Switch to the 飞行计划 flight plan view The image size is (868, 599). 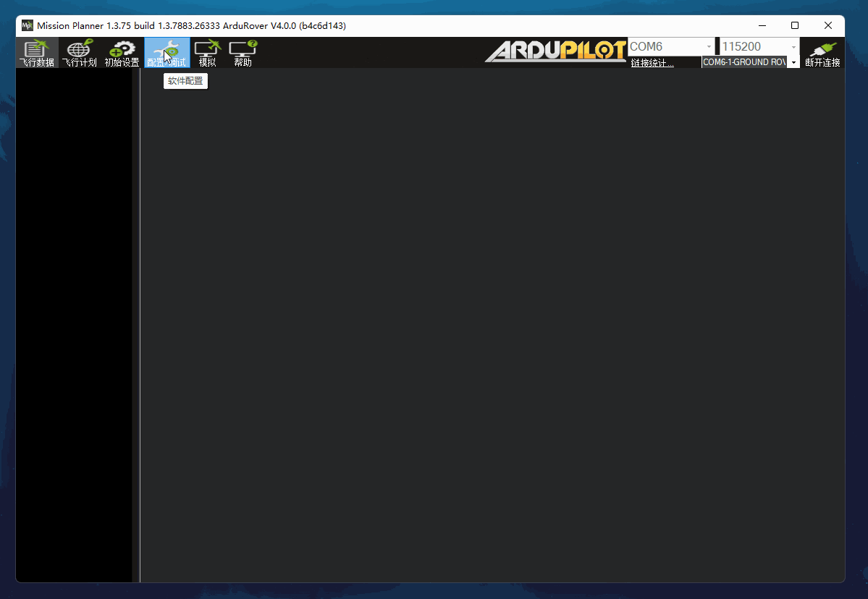click(x=79, y=53)
